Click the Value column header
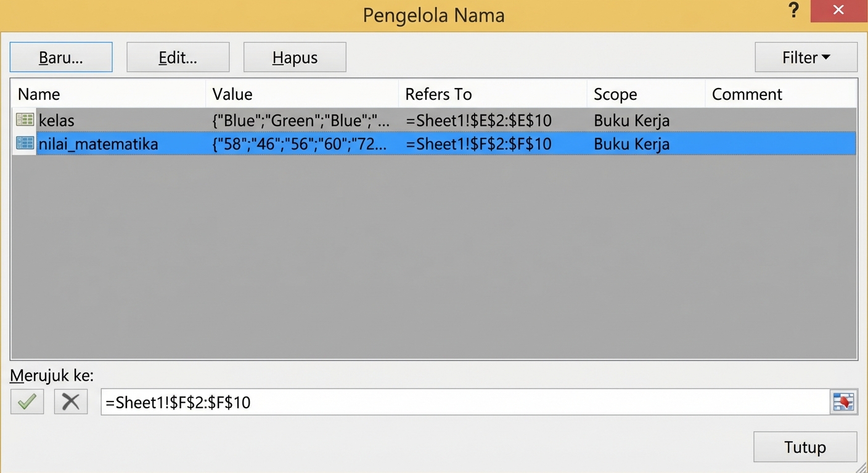Screen dimensions: 868x473 pyautogui.click(x=232, y=94)
